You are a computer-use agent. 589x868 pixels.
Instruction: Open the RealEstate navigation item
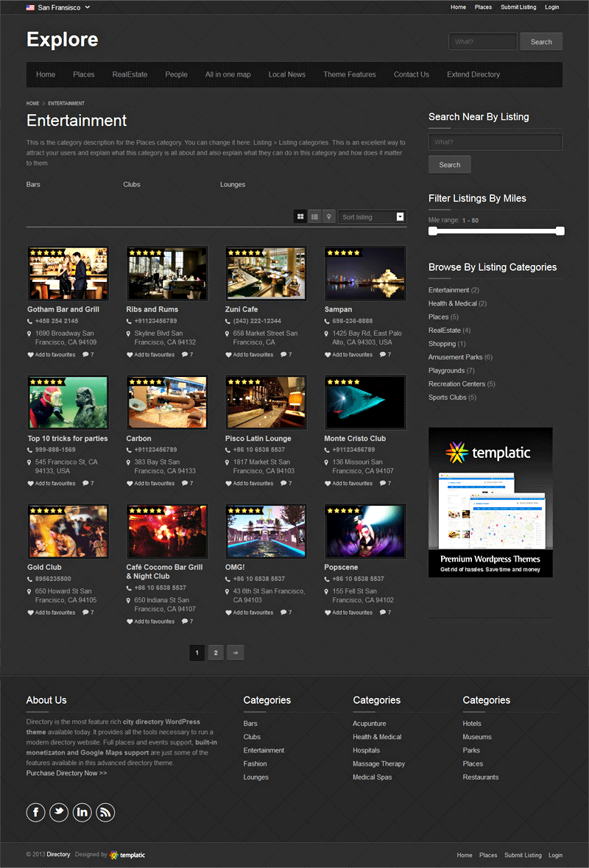pos(130,74)
